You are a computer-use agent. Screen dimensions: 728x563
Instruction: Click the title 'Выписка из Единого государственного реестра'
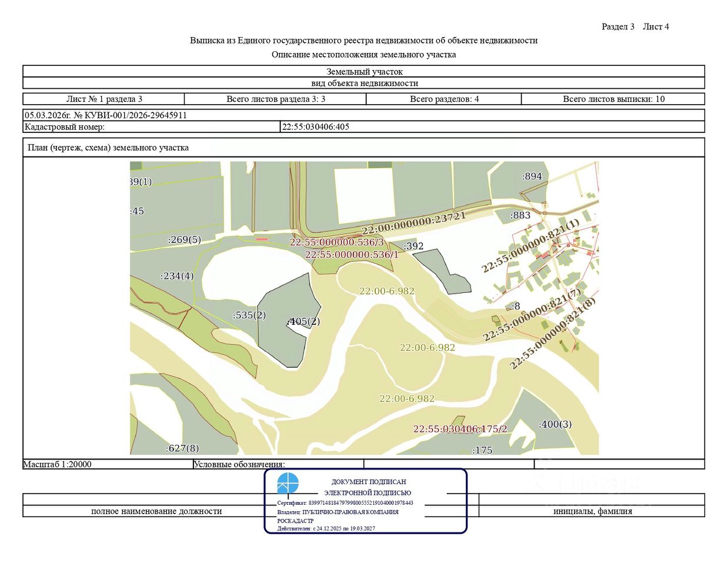364,41
